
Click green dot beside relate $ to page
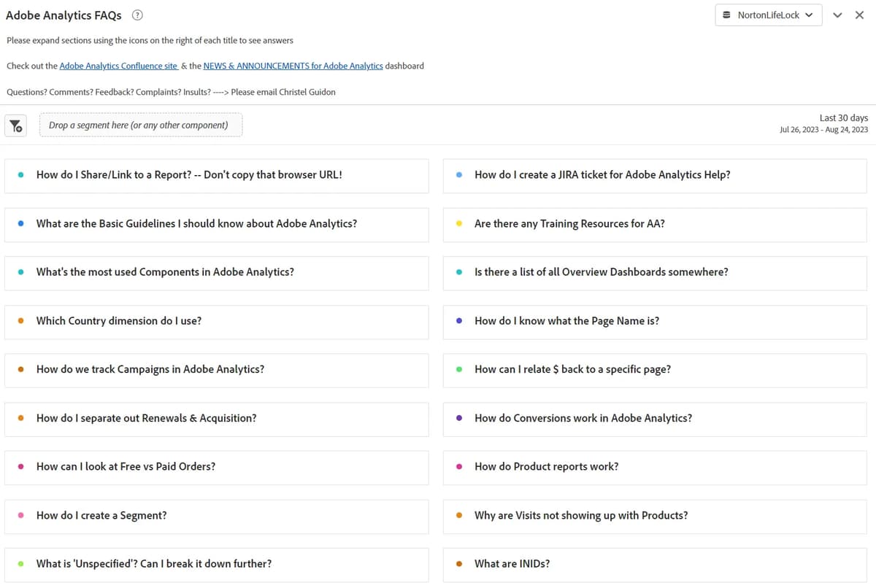(458, 370)
